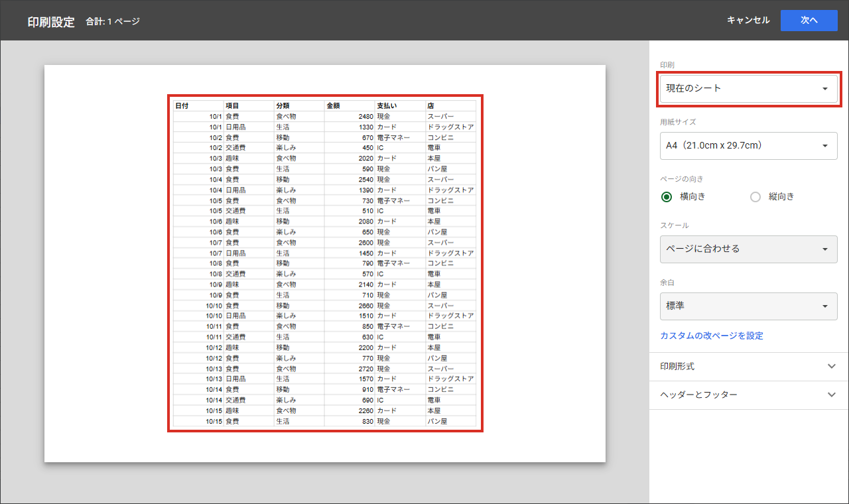Click the 日付 header cell in preview
The image size is (849, 504).
198,105
